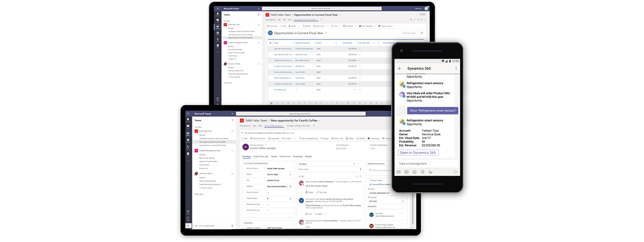The image size is (644, 242).
Task: Click search box in top Teams window
Action: [x=321, y=8]
